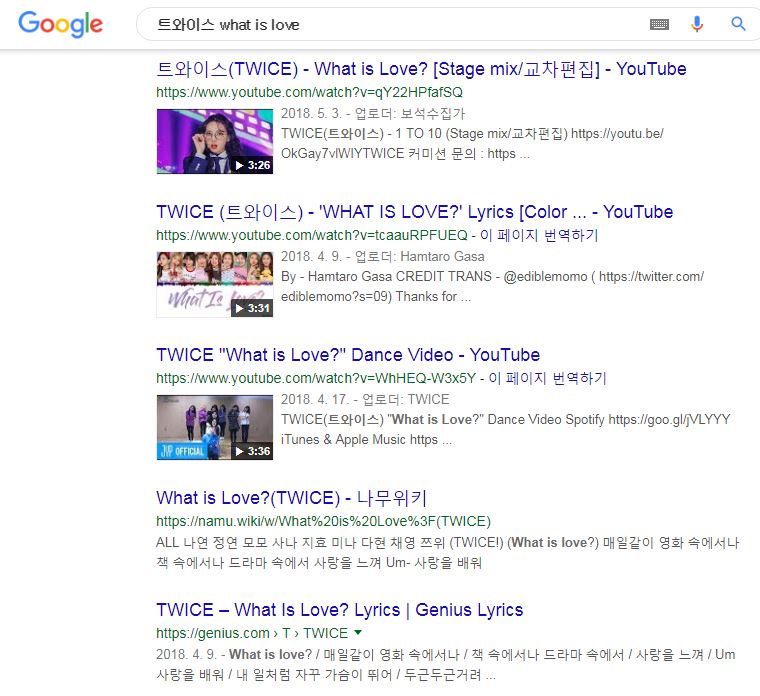The width and height of the screenshot is (760, 696).
Task: Click the text '2018. 5. 3. - 업로더: 보석수집가'
Action: (373, 113)
